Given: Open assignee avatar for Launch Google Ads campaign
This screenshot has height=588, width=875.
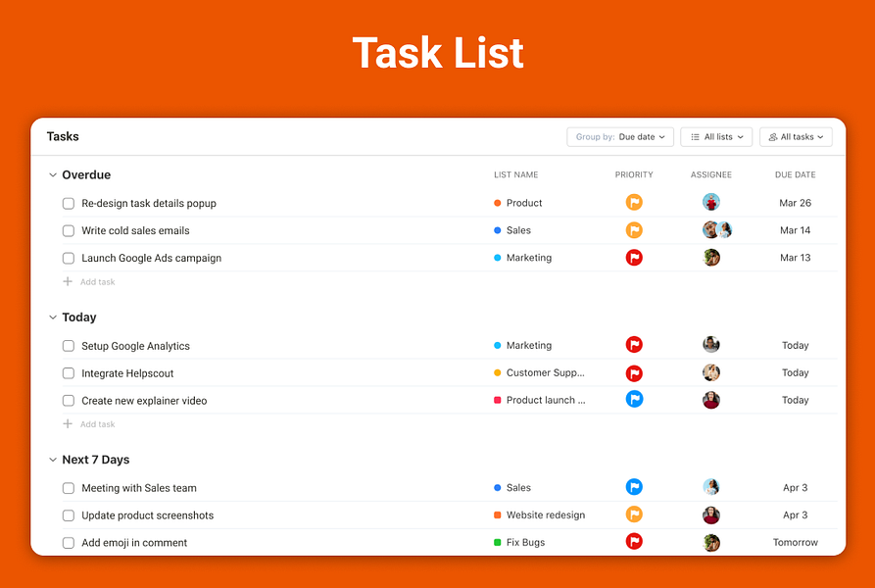Looking at the screenshot, I should point(711,257).
